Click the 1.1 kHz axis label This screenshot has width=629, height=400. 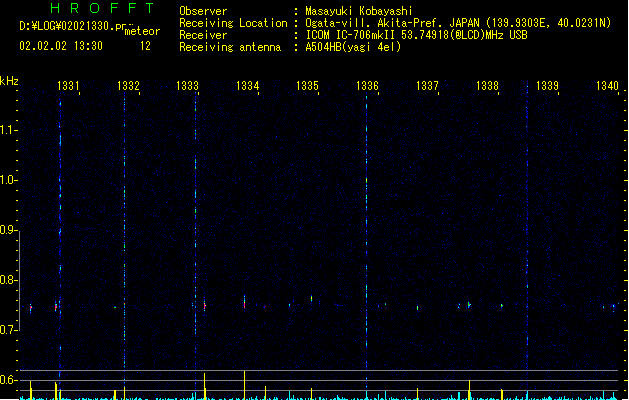coord(8,130)
